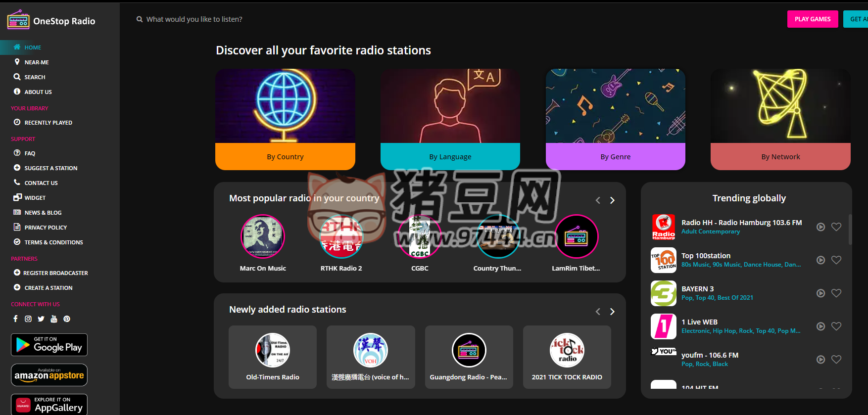Open the Facebook social link icon
The image size is (868, 415).
(x=15, y=319)
